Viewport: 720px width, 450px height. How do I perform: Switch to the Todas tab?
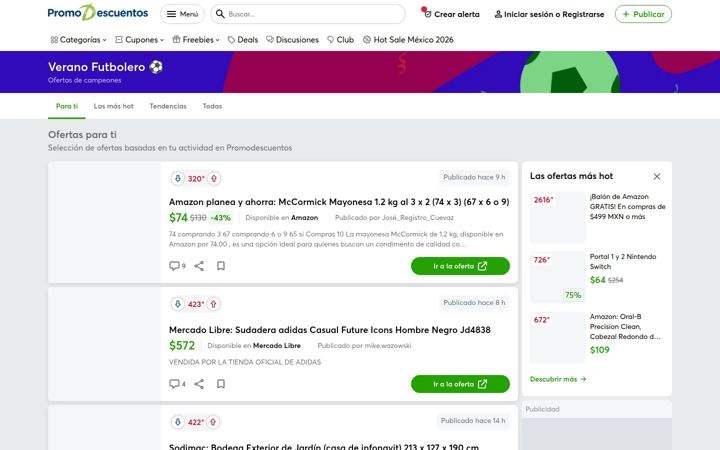click(212, 106)
